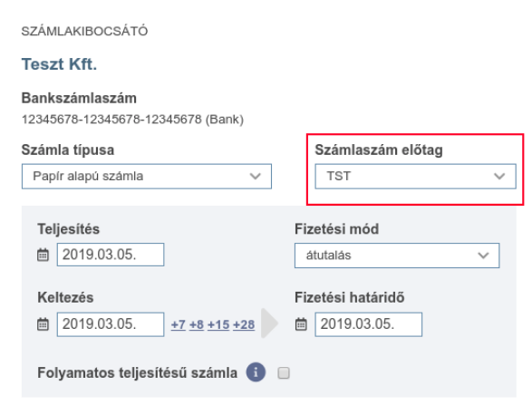Enable Folyamatos teljesítésű számla checkbox
Viewport: 532px width, 405px height.
point(284,373)
